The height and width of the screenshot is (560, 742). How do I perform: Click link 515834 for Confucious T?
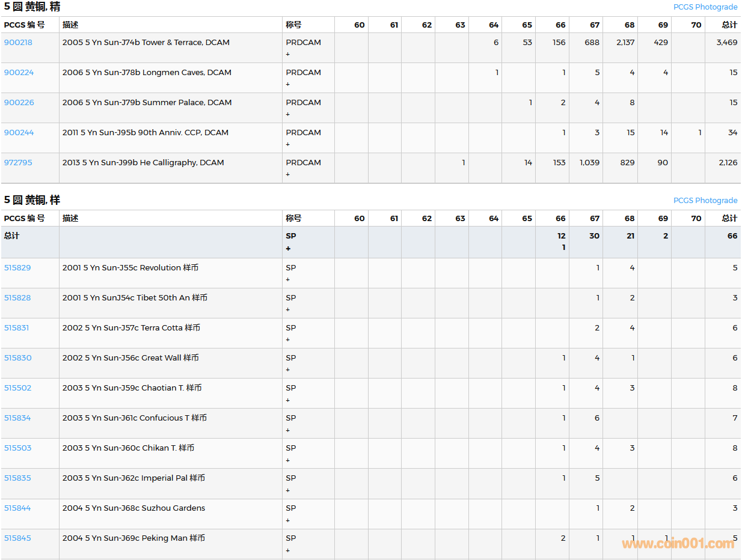[x=17, y=418]
